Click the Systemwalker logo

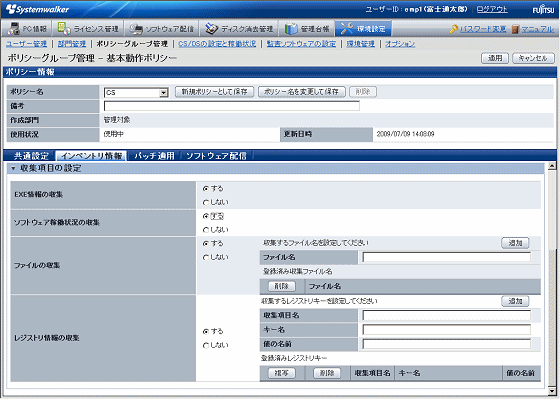coord(37,9)
